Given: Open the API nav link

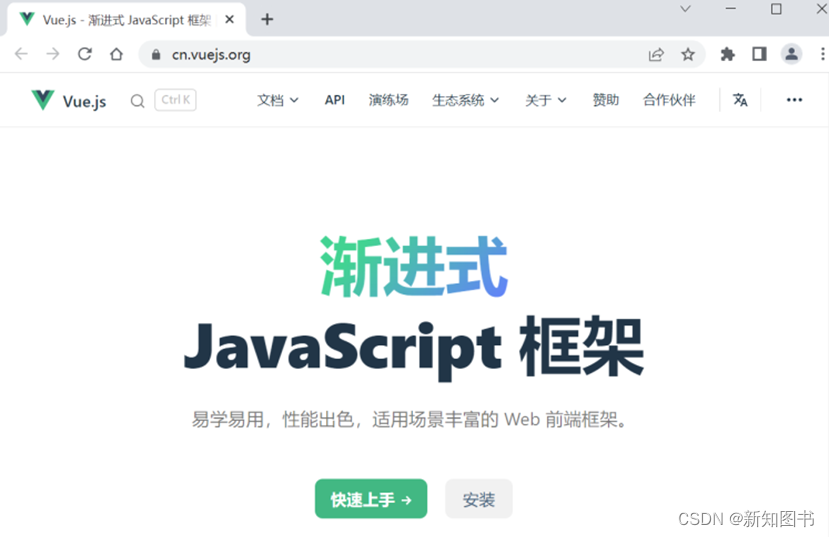Looking at the screenshot, I should [335, 100].
